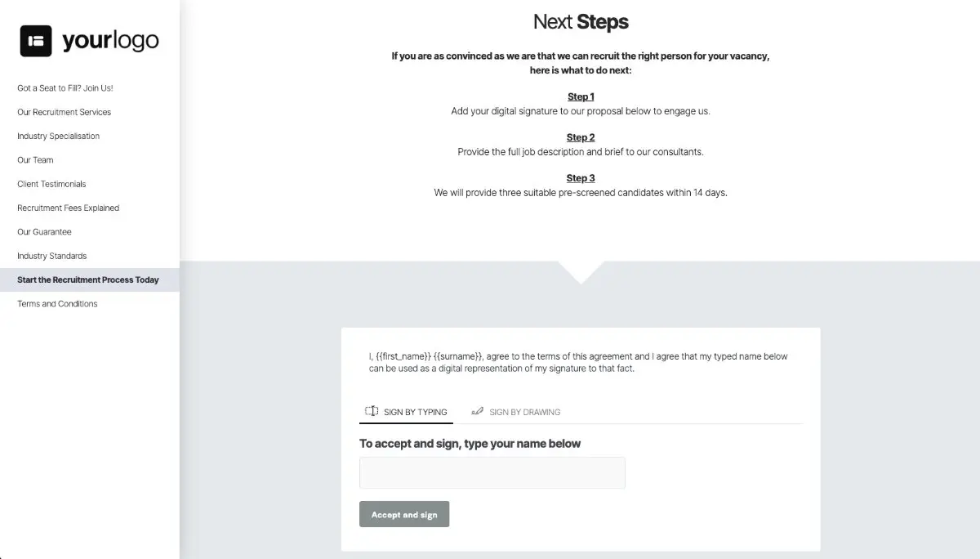980x559 pixels.
Task: Click the Step 2 heading link
Action: coord(581,136)
